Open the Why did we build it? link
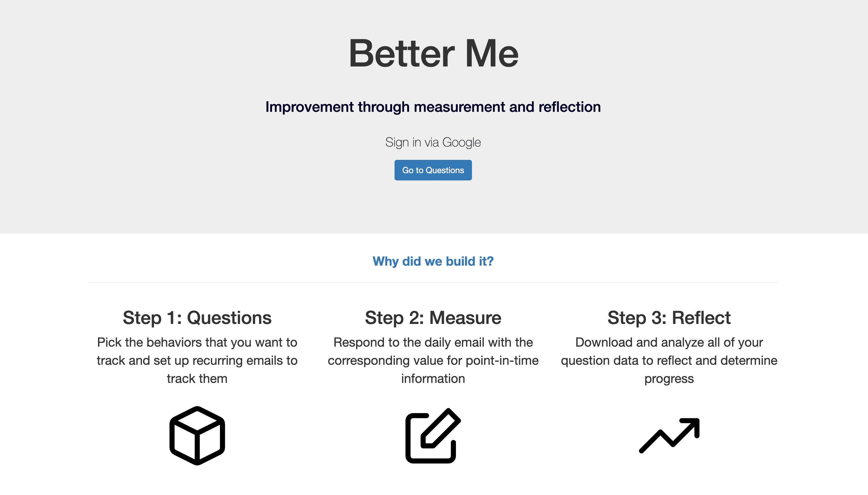The width and height of the screenshot is (868, 495). coord(433,261)
